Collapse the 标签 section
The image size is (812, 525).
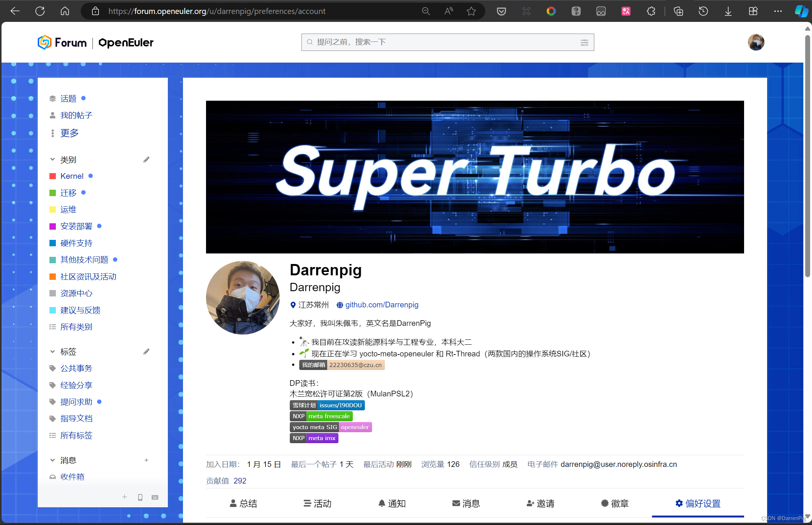coord(52,352)
